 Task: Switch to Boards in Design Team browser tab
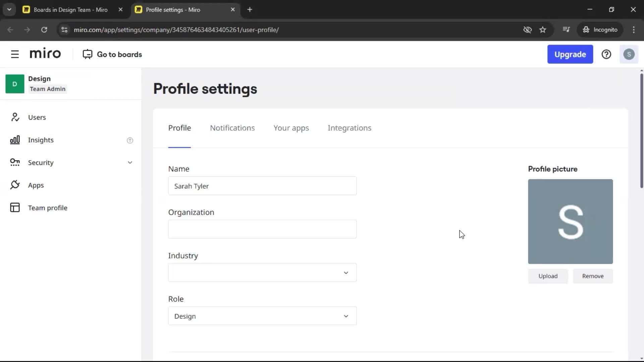[70, 10]
